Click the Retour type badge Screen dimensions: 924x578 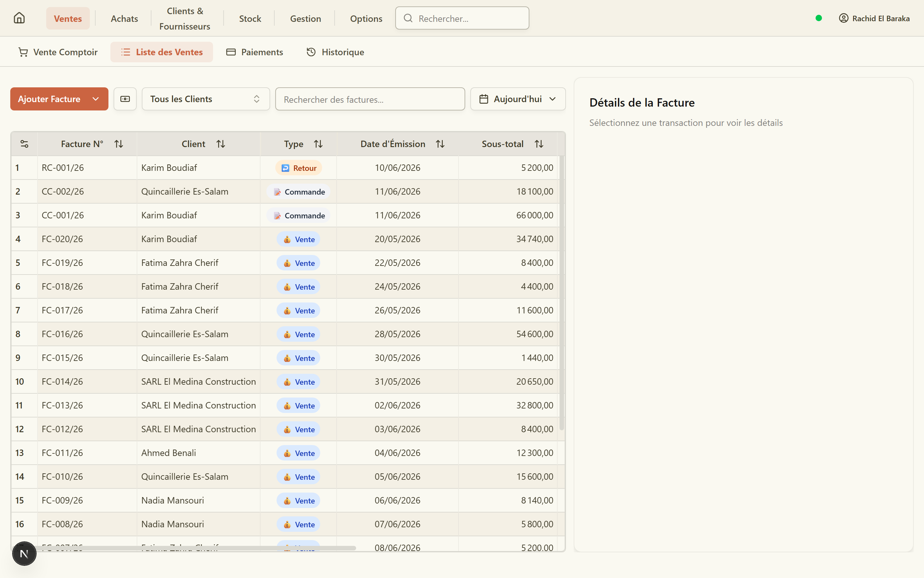pos(299,168)
